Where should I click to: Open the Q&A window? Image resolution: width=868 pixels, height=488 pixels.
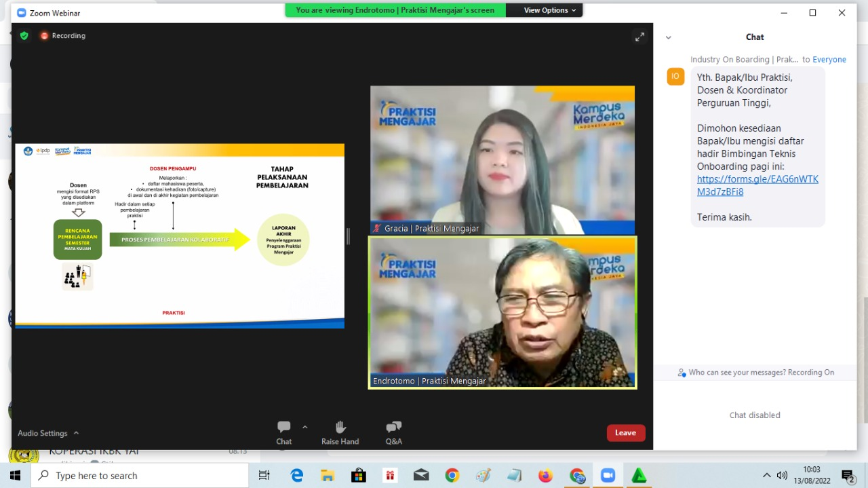click(x=393, y=432)
